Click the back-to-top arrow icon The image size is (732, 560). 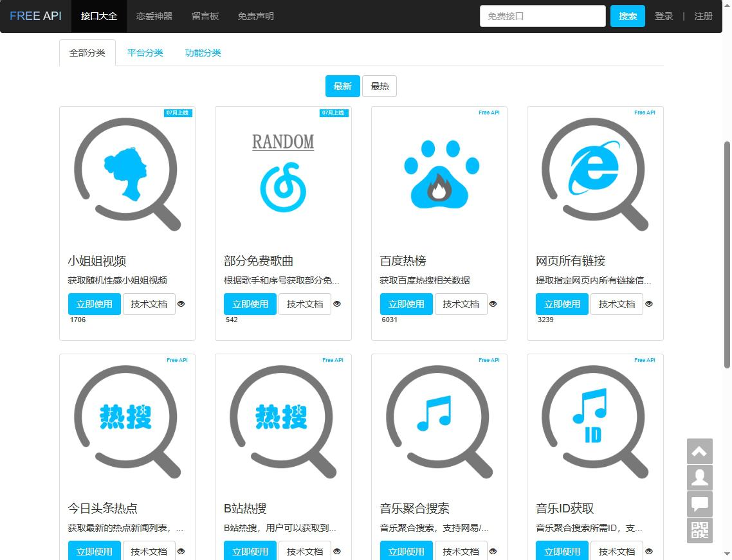(699, 451)
